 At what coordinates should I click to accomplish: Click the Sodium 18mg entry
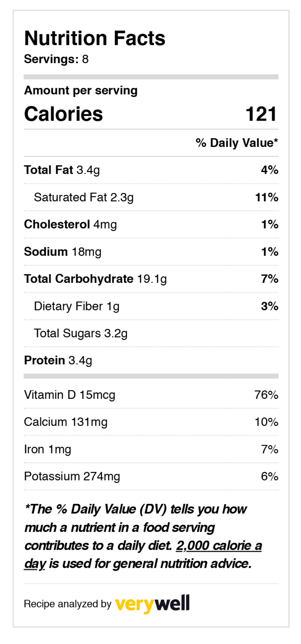[63, 251]
